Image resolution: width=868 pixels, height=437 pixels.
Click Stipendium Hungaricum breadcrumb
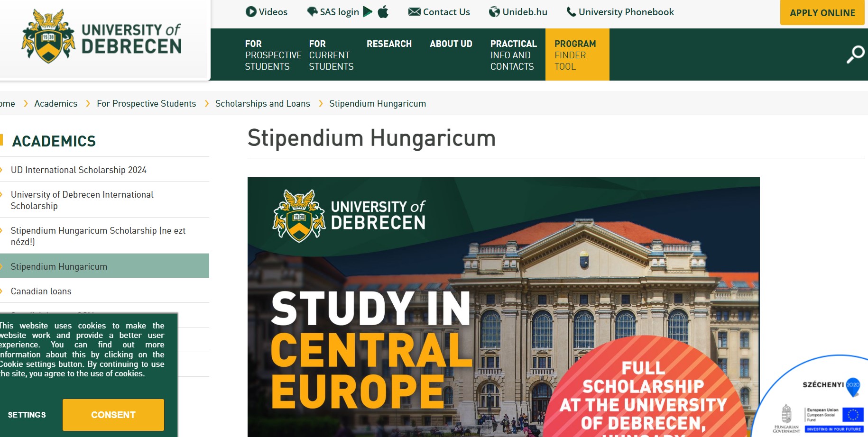point(378,103)
